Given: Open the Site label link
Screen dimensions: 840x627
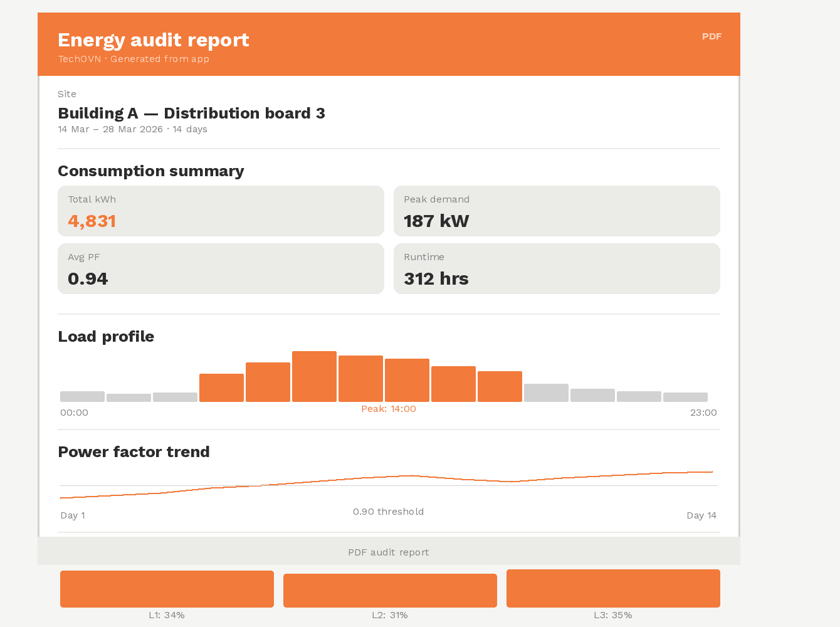Looking at the screenshot, I should [67, 94].
